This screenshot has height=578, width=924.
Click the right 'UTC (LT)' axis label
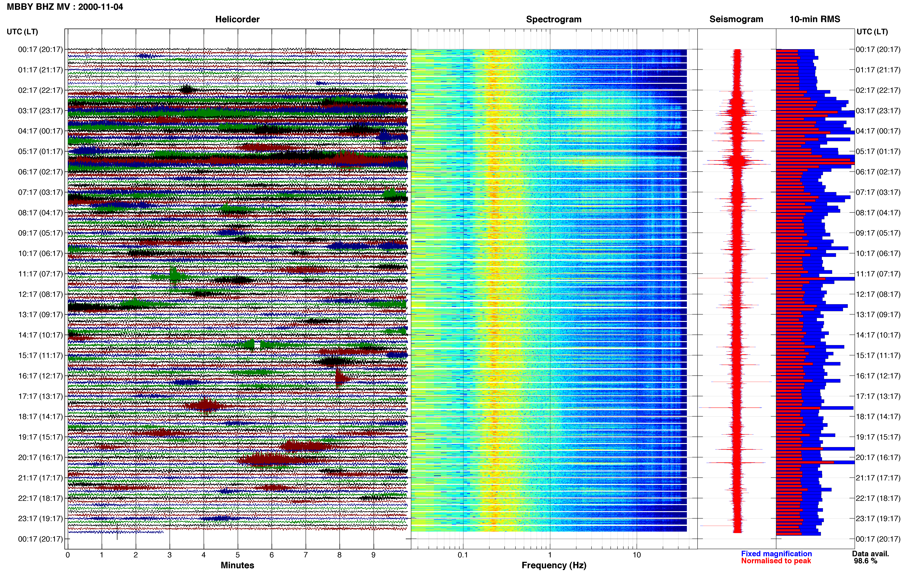coord(872,32)
